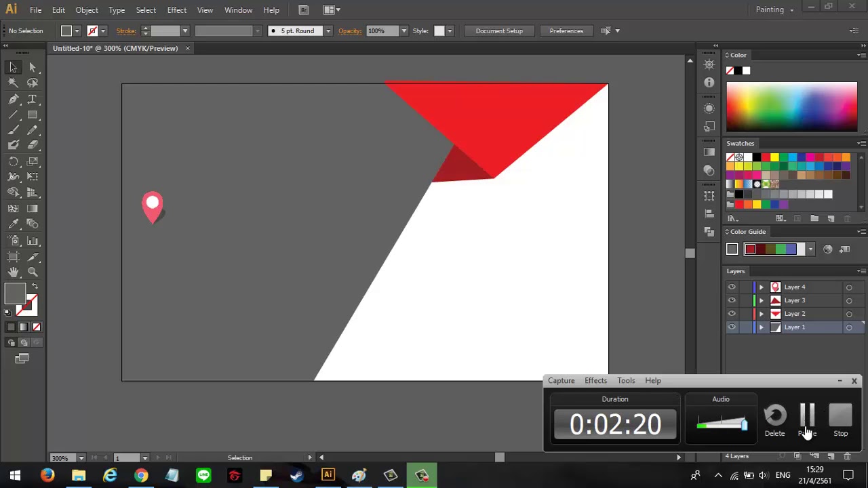Select the Blob Brush tool

click(x=14, y=145)
